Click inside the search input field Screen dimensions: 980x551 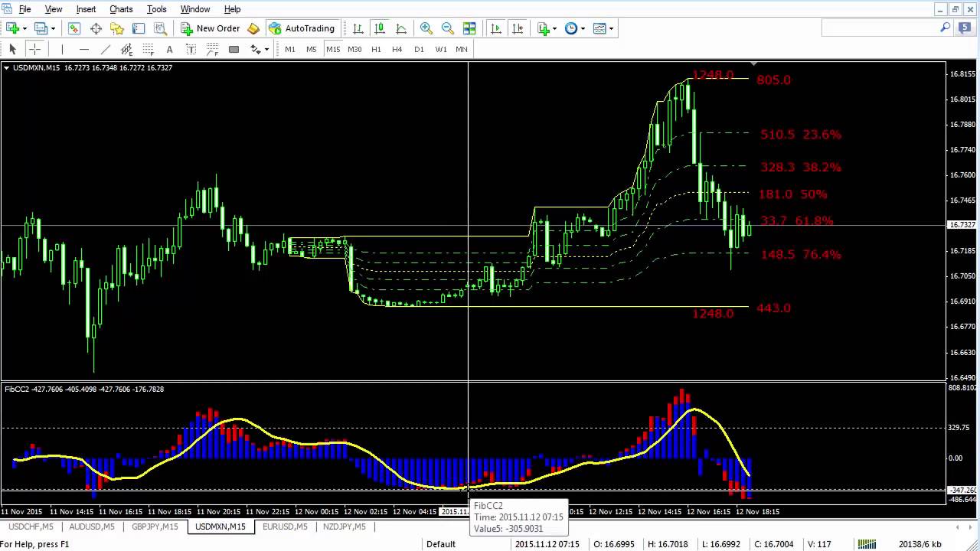pyautogui.click(x=880, y=28)
